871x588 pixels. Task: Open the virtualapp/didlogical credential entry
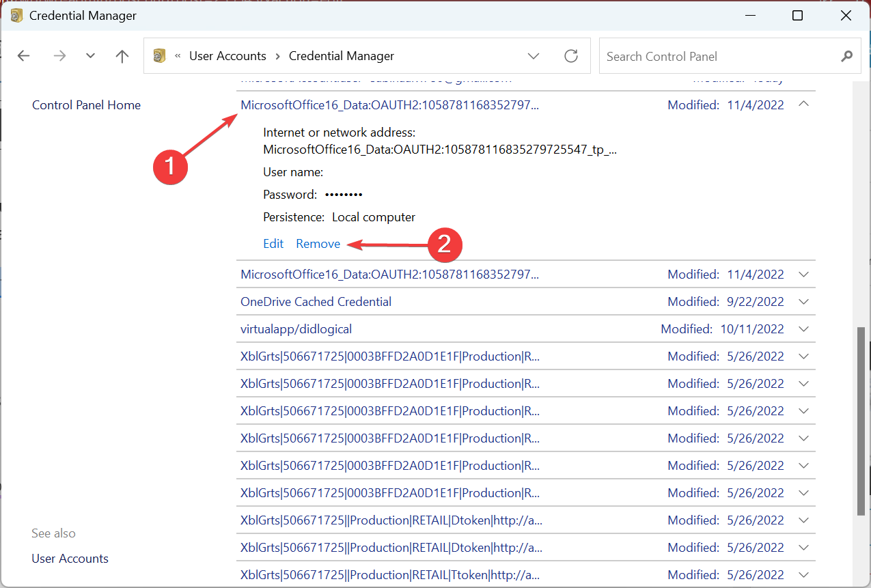pos(296,329)
